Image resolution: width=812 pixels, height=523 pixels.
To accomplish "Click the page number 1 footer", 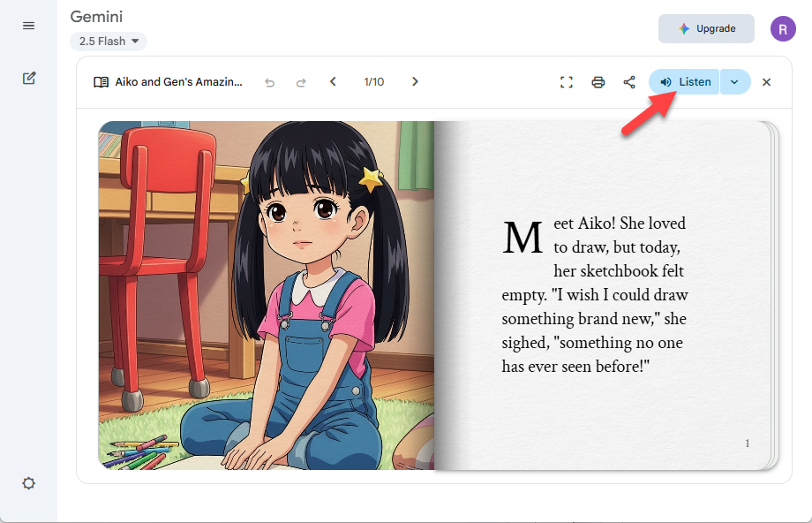I will (748, 443).
